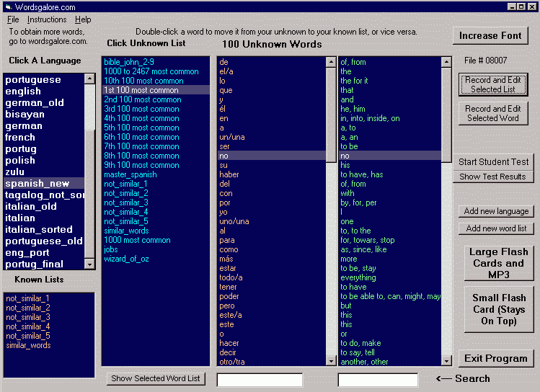The image size is (540, 392).
Task: Select the Spanish word 'haber'
Action: [272, 174]
